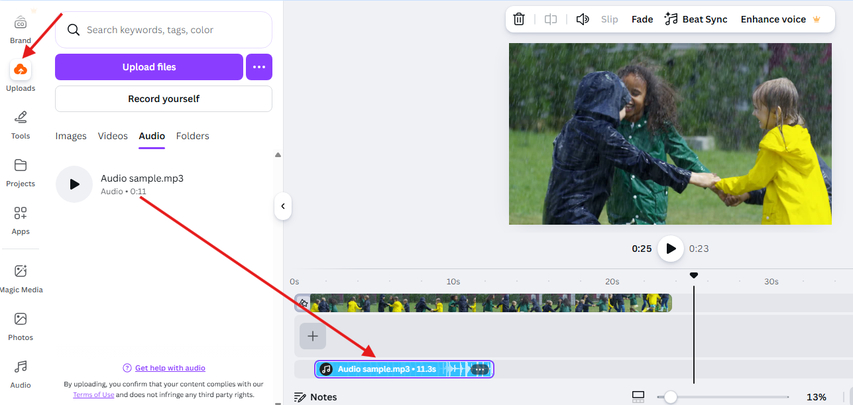Image resolution: width=853 pixels, height=405 pixels.
Task: Click the help question mark icon
Action: [x=127, y=368]
